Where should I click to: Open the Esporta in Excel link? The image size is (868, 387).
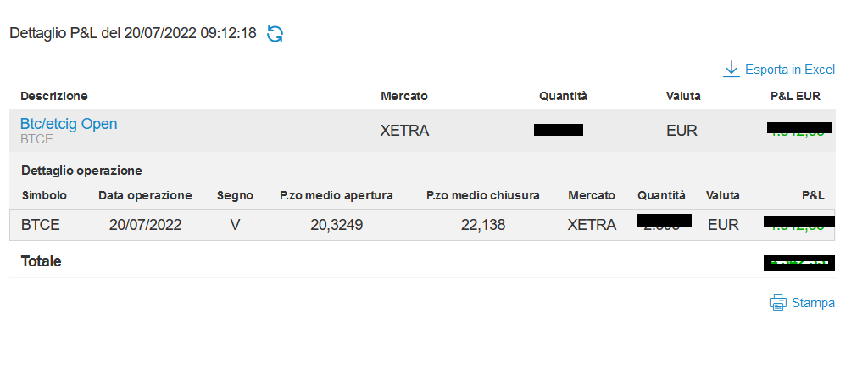click(x=790, y=70)
